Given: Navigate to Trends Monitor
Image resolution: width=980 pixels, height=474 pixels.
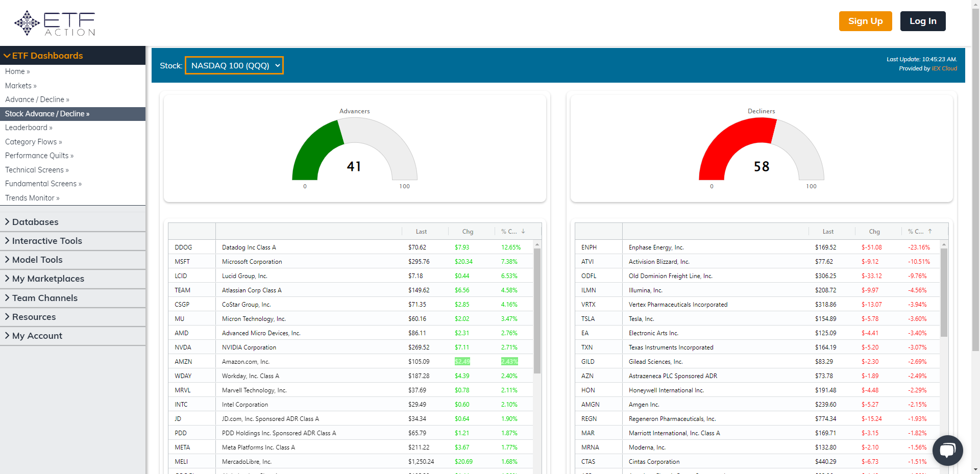Looking at the screenshot, I should (32, 197).
